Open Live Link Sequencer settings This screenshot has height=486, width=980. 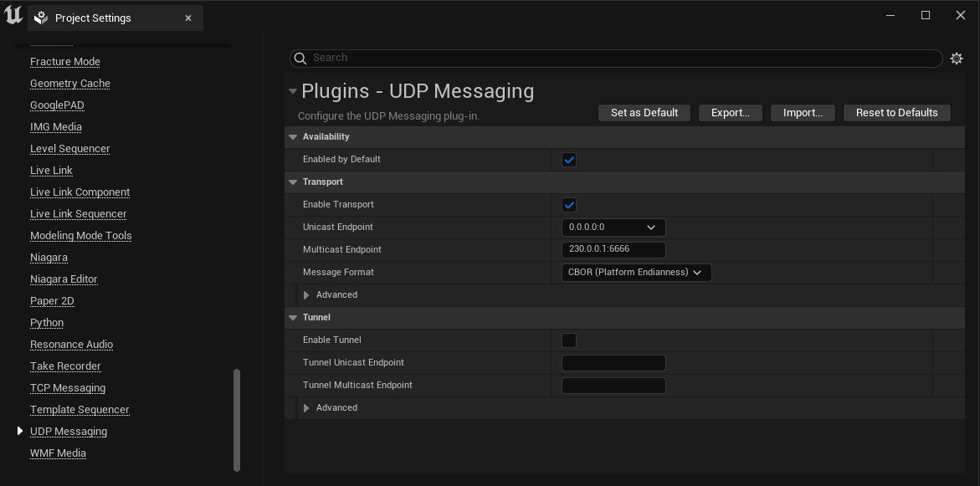click(78, 214)
